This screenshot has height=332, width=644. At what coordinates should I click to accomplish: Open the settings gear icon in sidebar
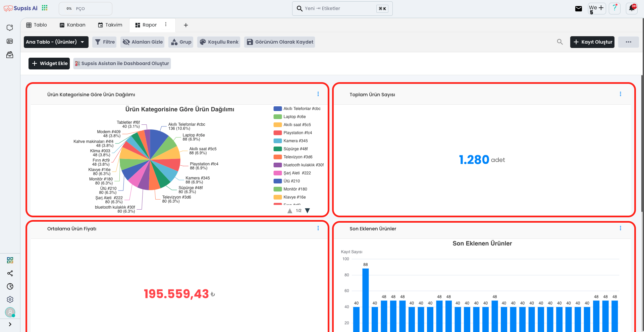point(10,299)
